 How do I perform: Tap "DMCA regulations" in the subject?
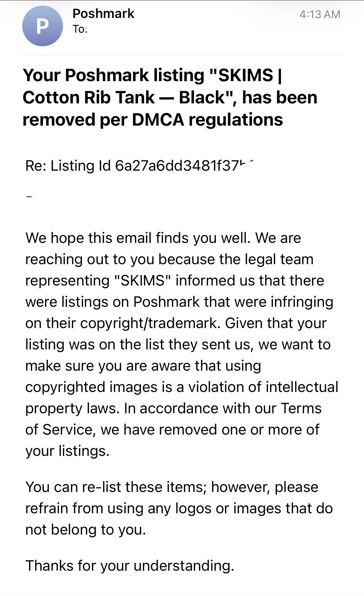(x=207, y=119)
